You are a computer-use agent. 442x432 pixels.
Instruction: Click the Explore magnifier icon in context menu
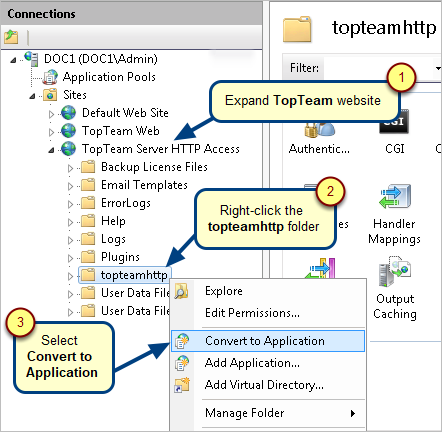coord(182,291)
